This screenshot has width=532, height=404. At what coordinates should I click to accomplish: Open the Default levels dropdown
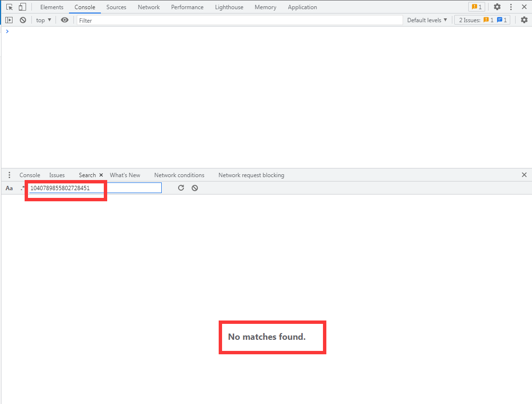pos(427,20)
